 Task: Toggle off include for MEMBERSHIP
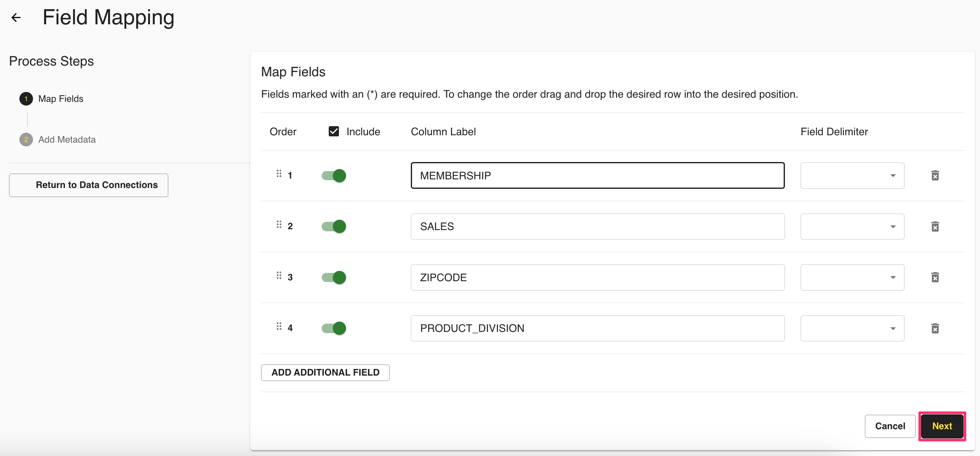pos(334,176)
